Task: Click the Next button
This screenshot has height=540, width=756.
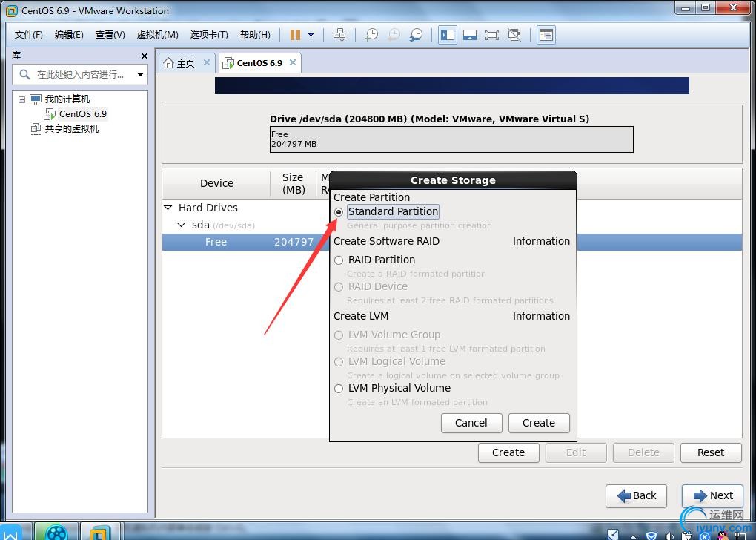Action: (712, 495)
